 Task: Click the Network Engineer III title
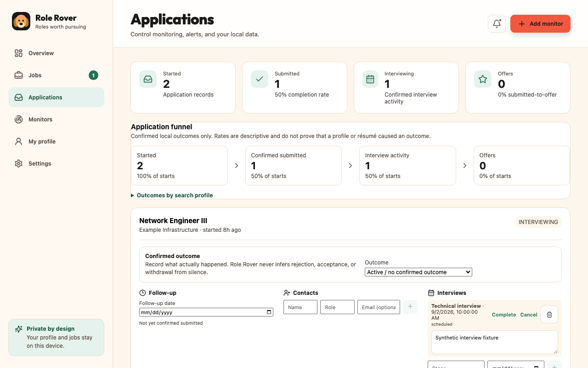coord(173,221)
